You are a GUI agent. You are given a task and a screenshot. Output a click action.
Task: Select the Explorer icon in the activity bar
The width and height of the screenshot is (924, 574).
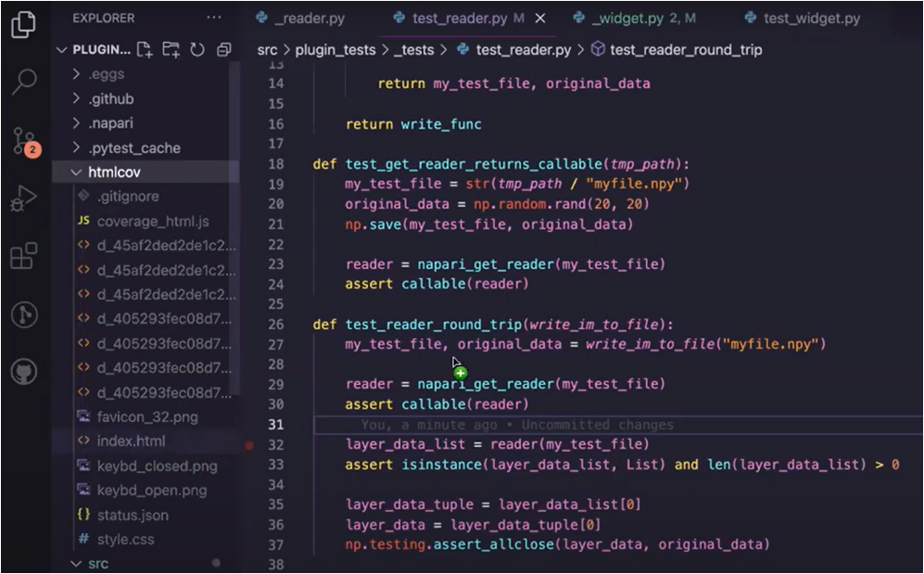click(23, 26)
